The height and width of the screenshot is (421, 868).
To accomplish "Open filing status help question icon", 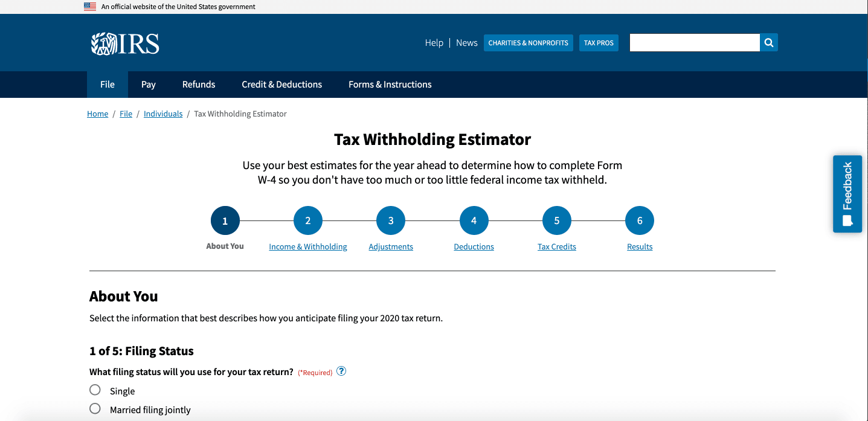I will (341, 371).
